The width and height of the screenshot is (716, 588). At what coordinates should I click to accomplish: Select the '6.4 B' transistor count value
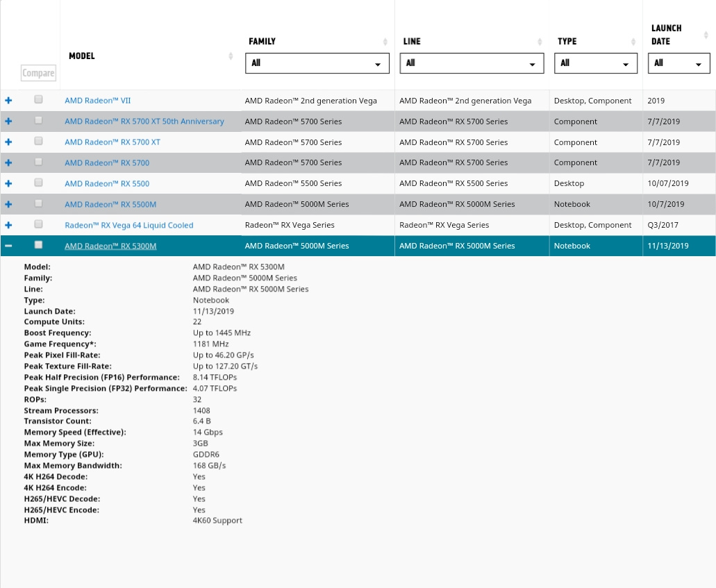tap(202, 421)
